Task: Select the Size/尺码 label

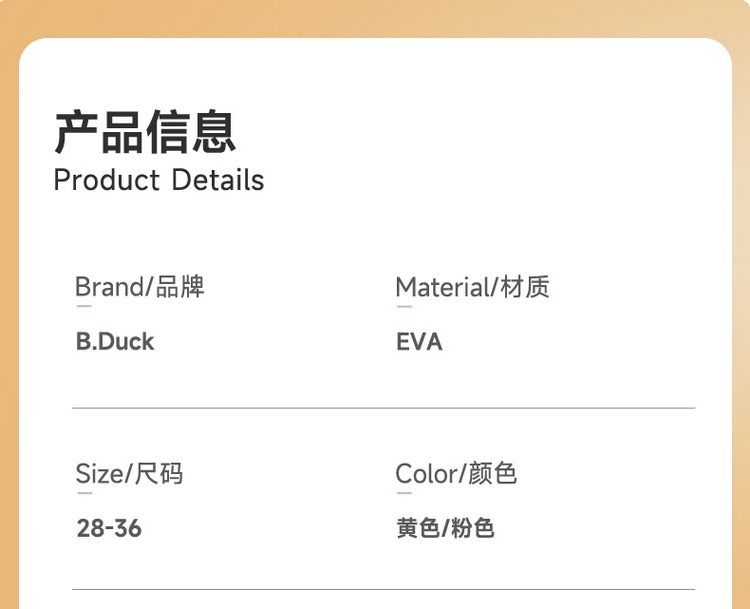Action: [x=129, y=474]
